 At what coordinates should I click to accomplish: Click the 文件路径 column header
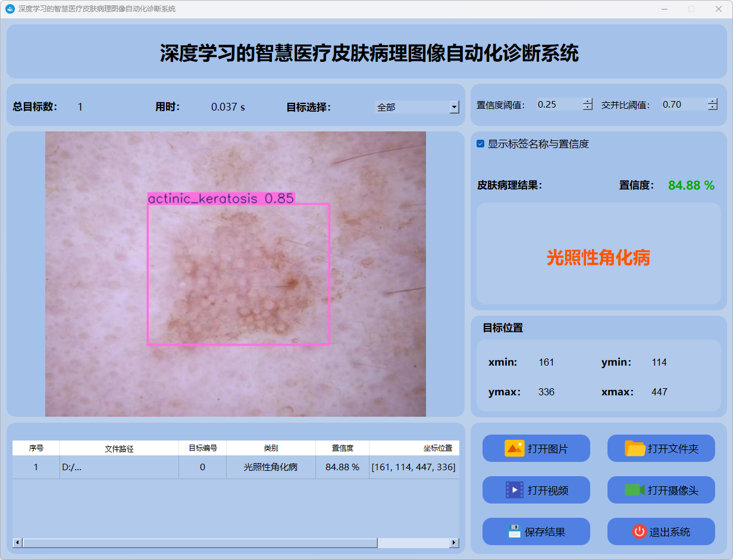pos(119,448)
